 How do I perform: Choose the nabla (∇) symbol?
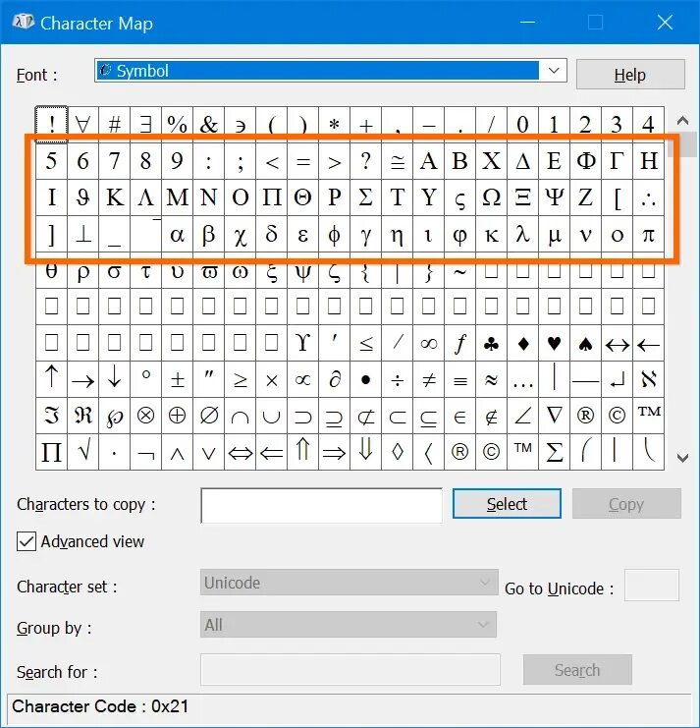tap(555, 416)
